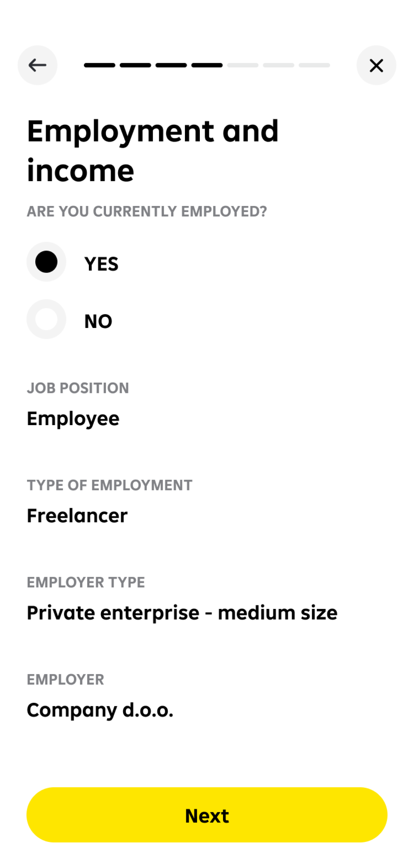Open the Job Position field showing Employee

pos(73,419)
